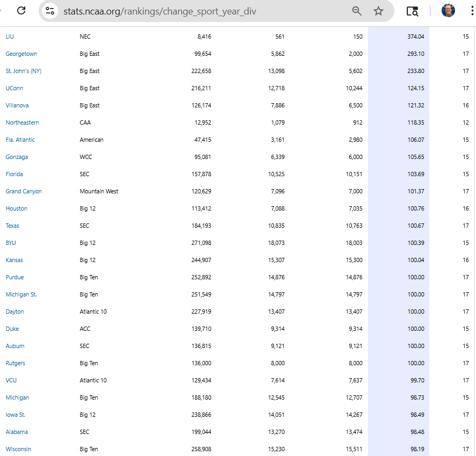
Task: Open the search tabs panel icon
Action: click(x=412, y=11)
